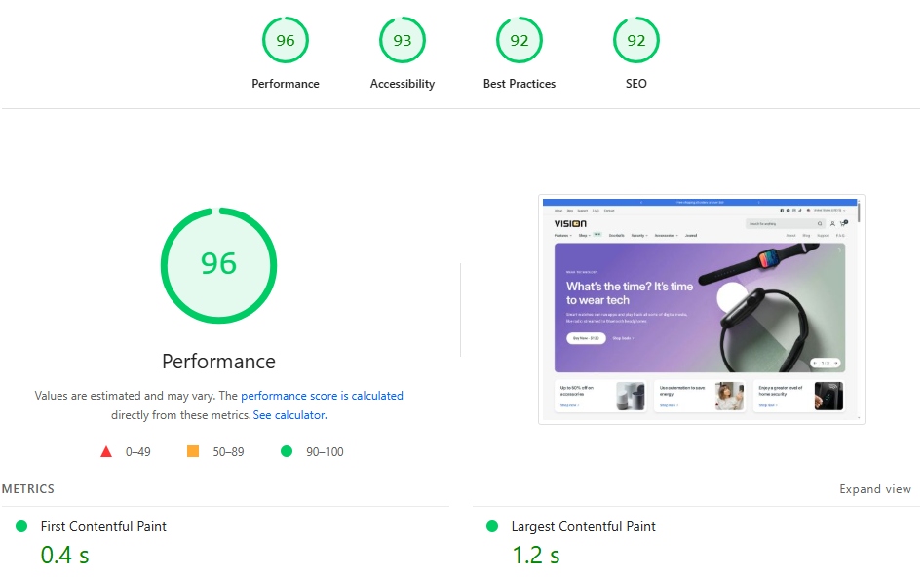Click the '0–49' legend text

(137, 452)
